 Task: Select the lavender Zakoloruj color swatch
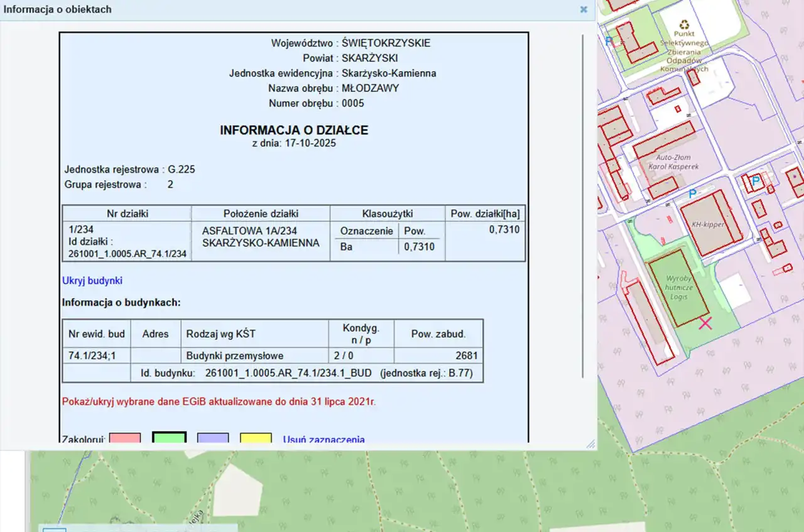pyautogui.click(x=213, y=438)
